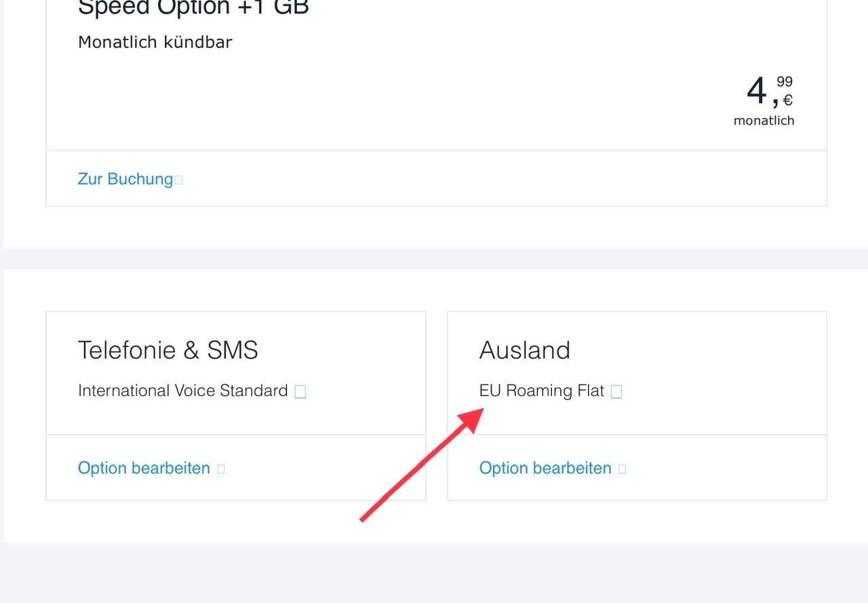Edit the Telefonie & SMS option via Option bearbeiten

[144, 468]
